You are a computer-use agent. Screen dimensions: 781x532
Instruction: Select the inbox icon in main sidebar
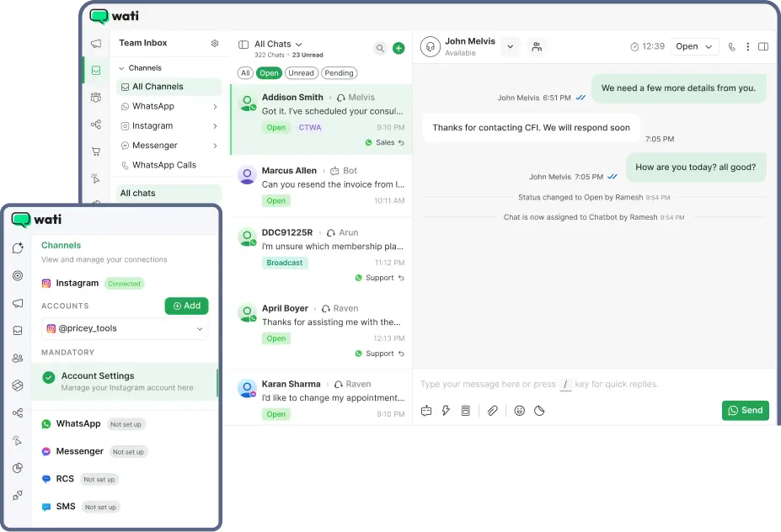pos(96,71)
